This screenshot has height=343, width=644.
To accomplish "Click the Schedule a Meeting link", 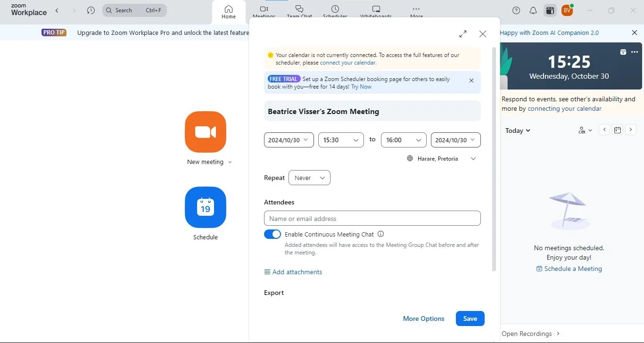I will [569, 269].
